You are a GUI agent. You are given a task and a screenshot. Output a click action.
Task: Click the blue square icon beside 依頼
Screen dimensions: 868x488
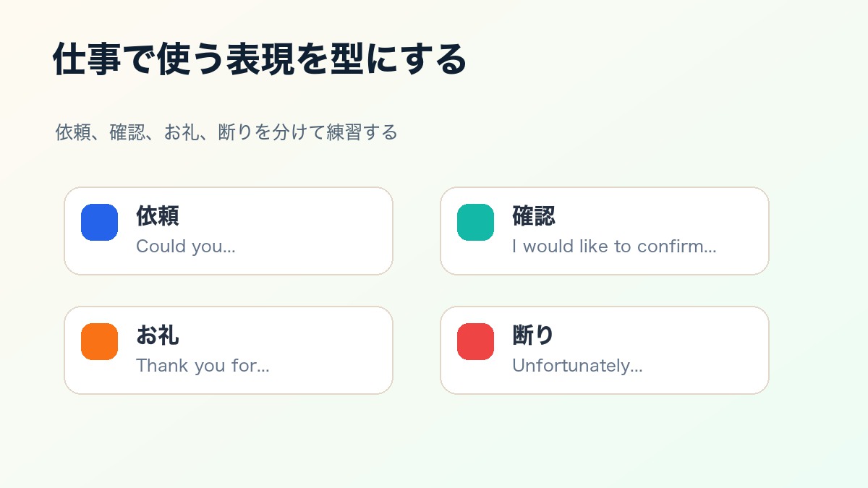[99, 222]
